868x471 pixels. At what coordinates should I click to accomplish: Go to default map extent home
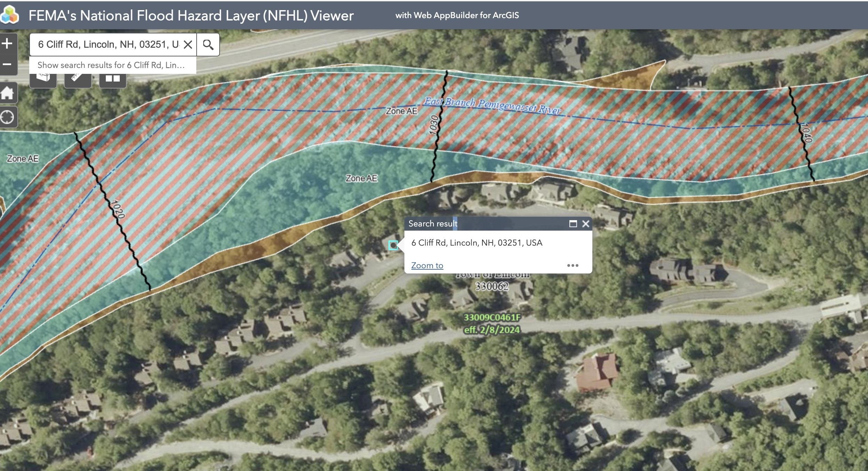(7, 93)
